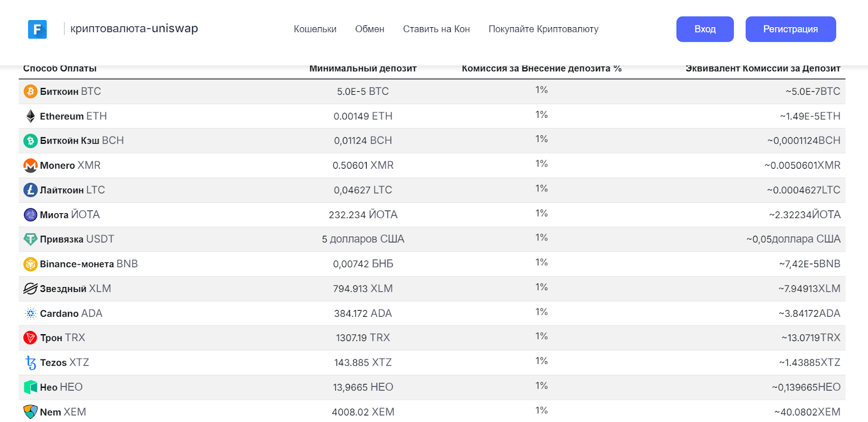Click the 0,04627 LTC deposit value
This screenshot has height=422, width=868.
[363, 190]
